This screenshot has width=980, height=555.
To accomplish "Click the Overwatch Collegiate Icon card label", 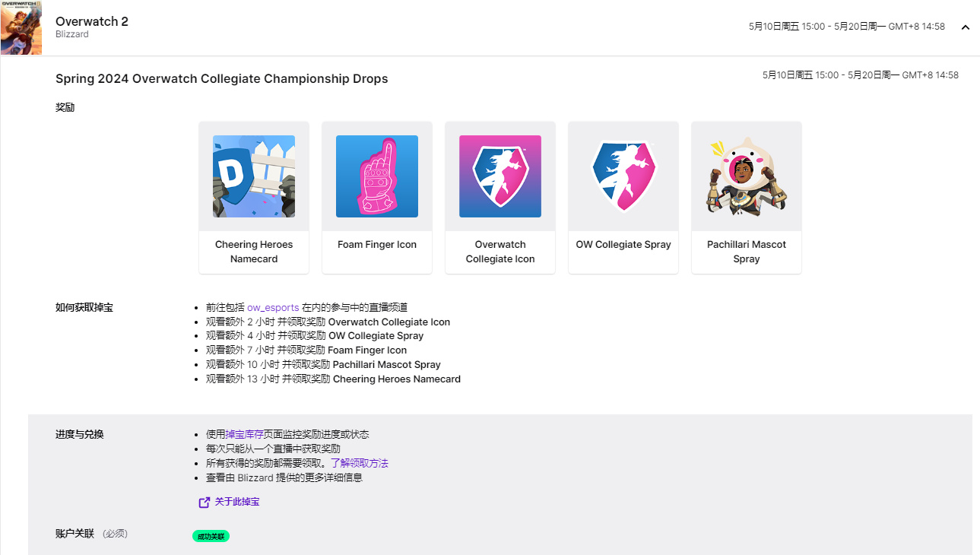I will point(500,252).
